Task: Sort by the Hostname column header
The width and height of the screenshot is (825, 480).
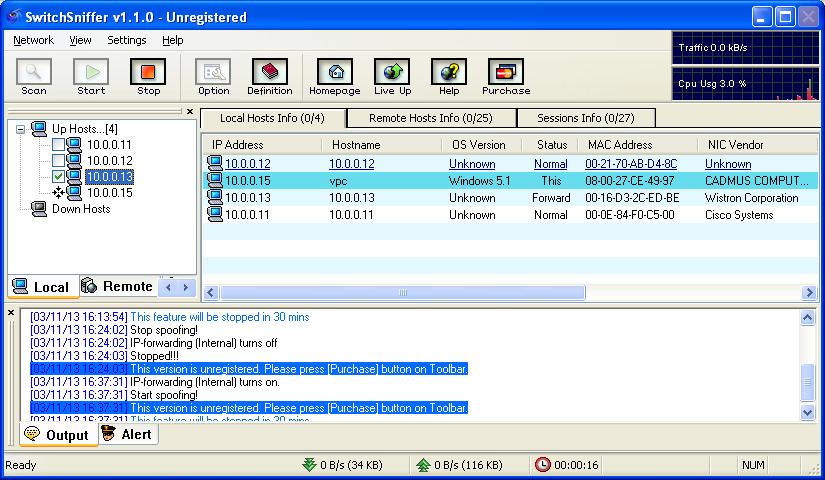Action: (381, 145)
